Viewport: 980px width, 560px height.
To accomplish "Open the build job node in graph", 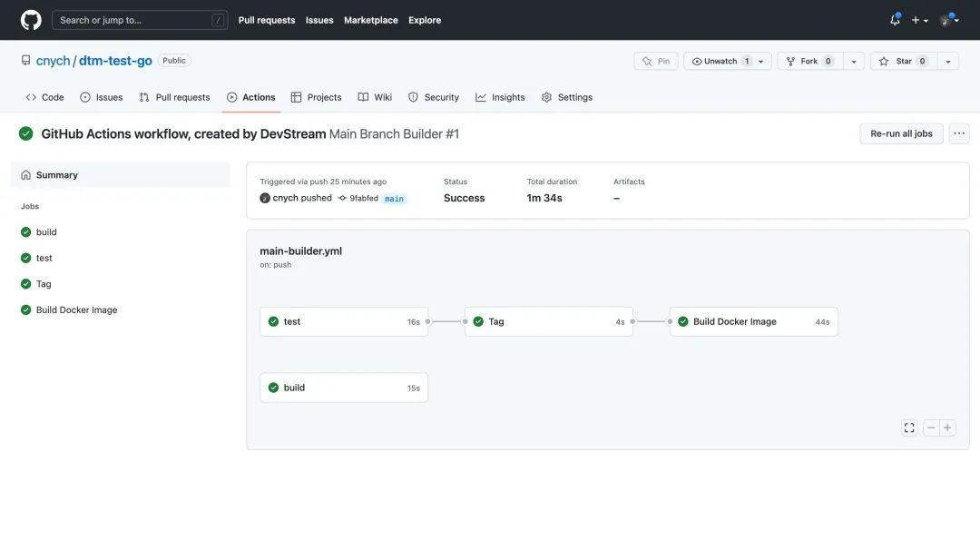I will (x=344, y=388).
